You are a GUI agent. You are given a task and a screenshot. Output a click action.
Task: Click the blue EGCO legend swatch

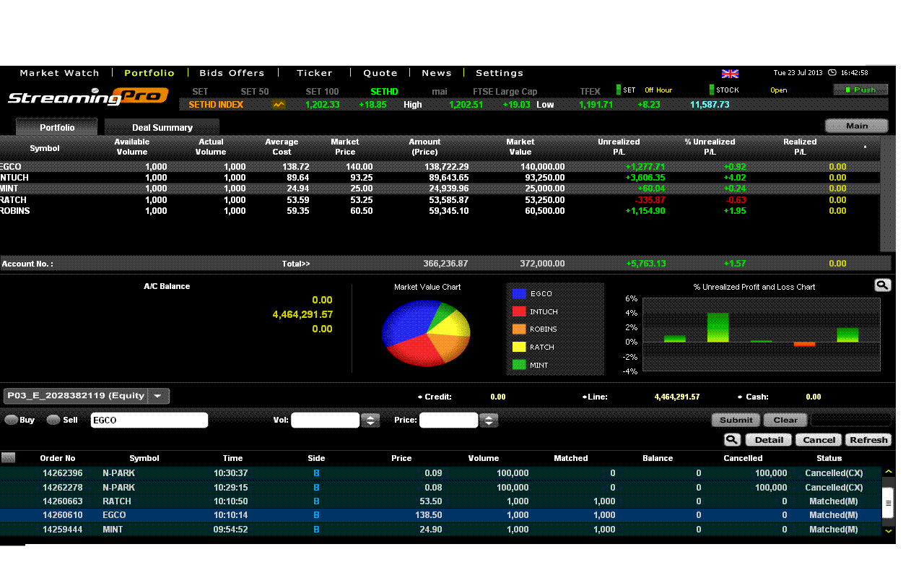point(519,293)
